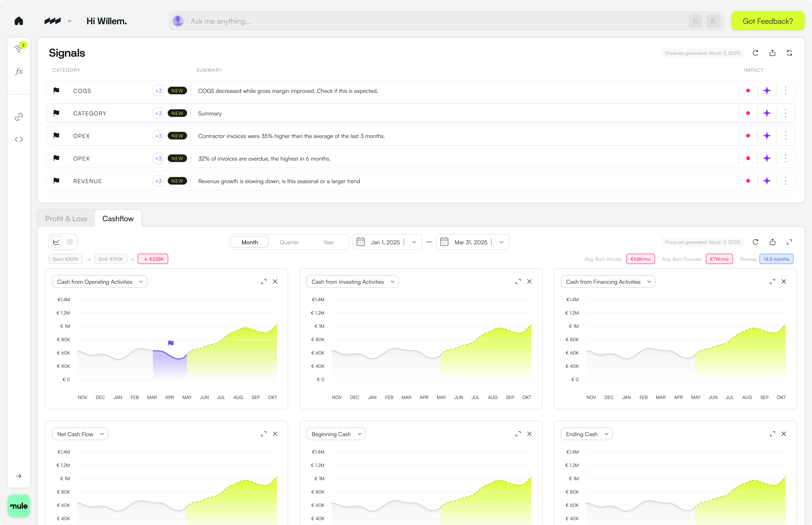Viewport: 812px width, 525px height.
Task: Close the Net Cash Flow chart
Action: (275, 434)
